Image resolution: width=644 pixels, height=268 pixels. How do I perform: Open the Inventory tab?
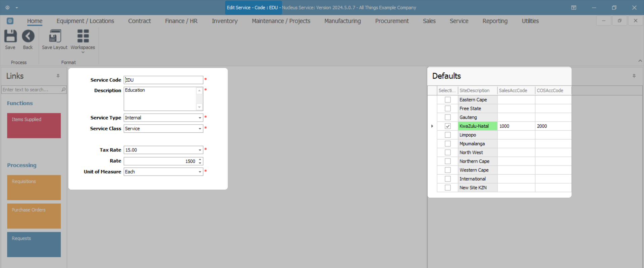pyautogui.click(x=225, y=21)
